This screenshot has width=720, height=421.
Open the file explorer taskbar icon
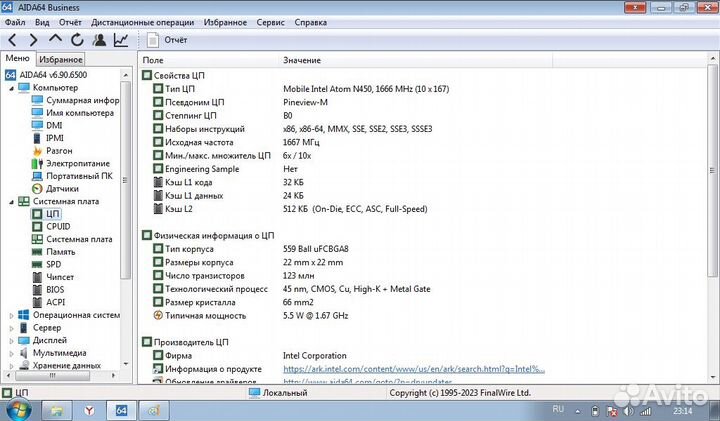point(56,410)
